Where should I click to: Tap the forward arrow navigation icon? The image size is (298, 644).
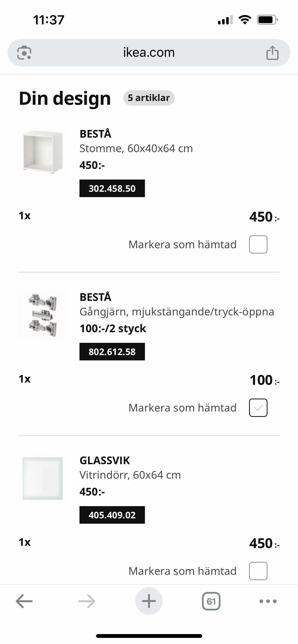click(87, 601)
